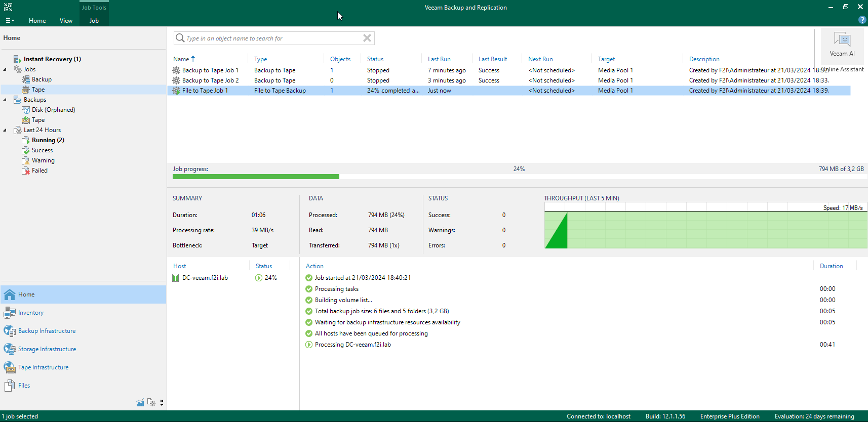Click the search magnifier icon
This screenshot has height=422, width=868.
(180, 38)
